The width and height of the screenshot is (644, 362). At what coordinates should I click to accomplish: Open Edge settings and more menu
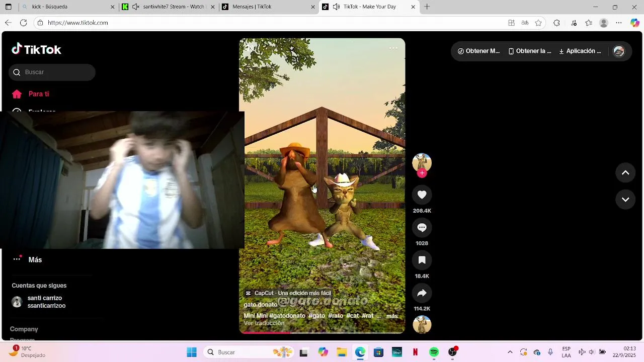(619, 23)
